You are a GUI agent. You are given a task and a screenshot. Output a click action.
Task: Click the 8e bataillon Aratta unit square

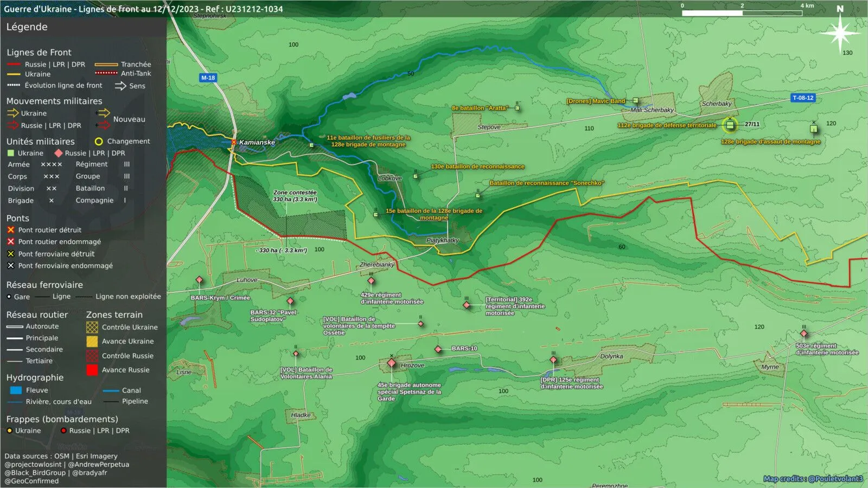point(518,108)
